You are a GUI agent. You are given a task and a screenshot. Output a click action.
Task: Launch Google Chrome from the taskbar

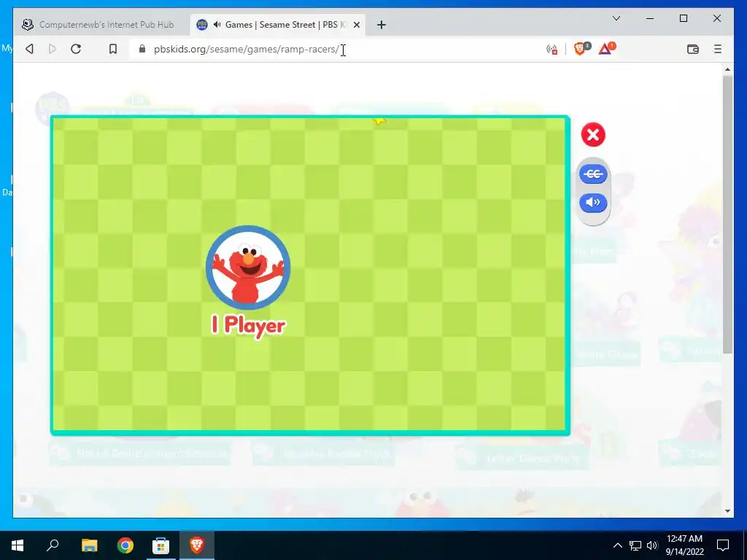click(x=125, y=545)
